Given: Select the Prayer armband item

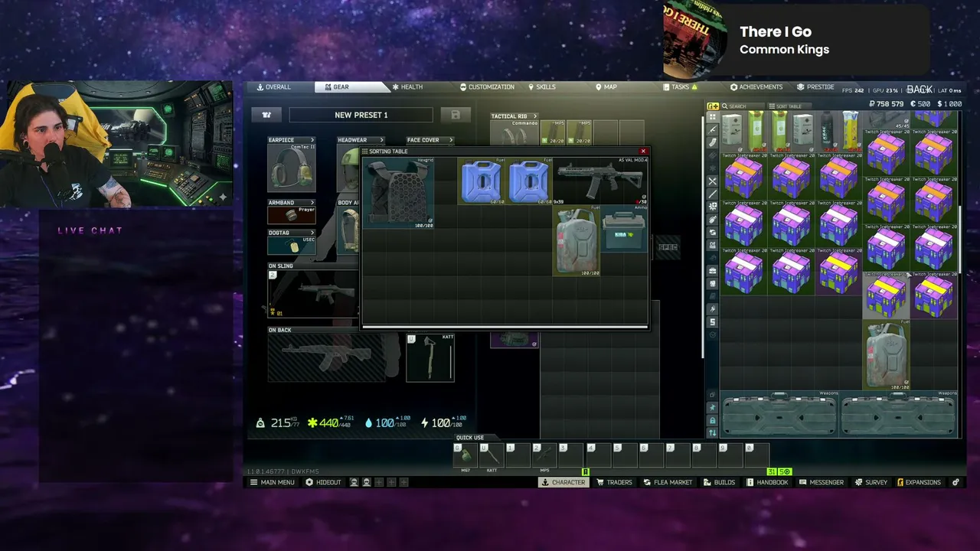Looking at the screenshot, I should tap(292, 215).
